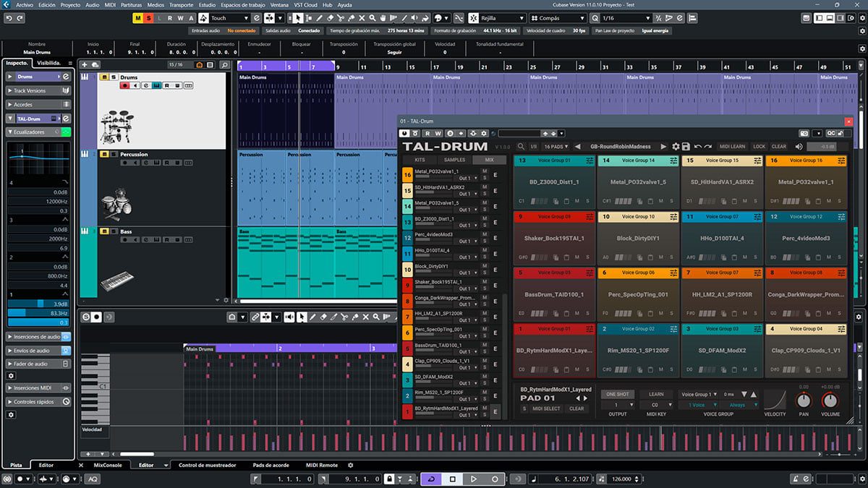Click the MIDI LEARN button in TAL-Drum header
Image resolution: width=868 pixels, height=488 pixels.
tap(733, 147)
